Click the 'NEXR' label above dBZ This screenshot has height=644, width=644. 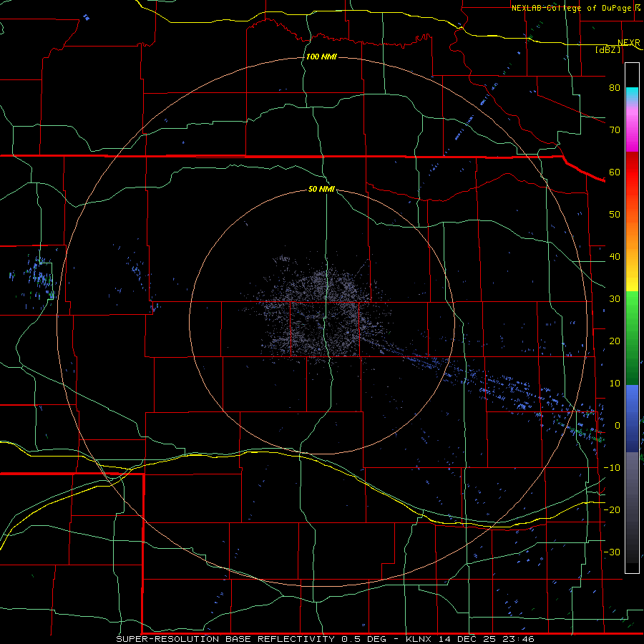tap(629, 43)
